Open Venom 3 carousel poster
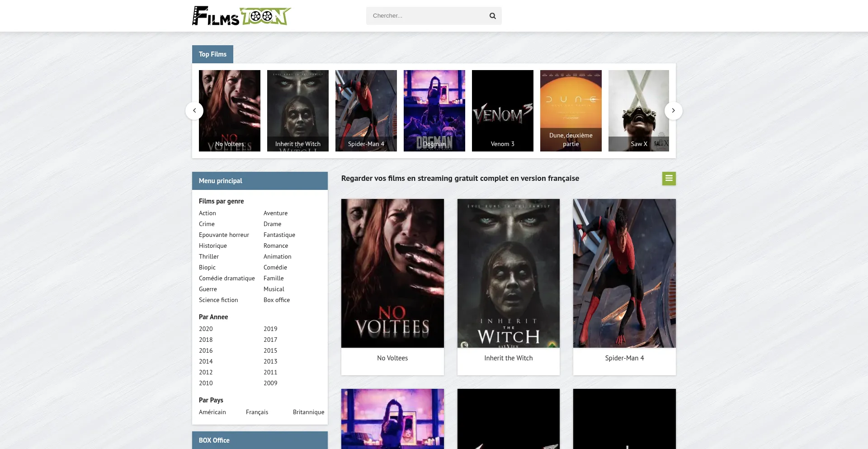 click(x=503, y=111)
